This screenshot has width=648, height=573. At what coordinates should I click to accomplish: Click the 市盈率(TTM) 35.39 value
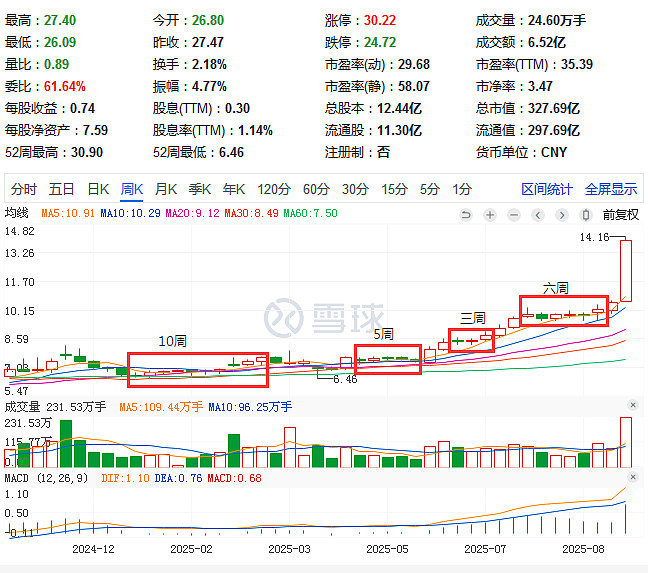point(577,64)
